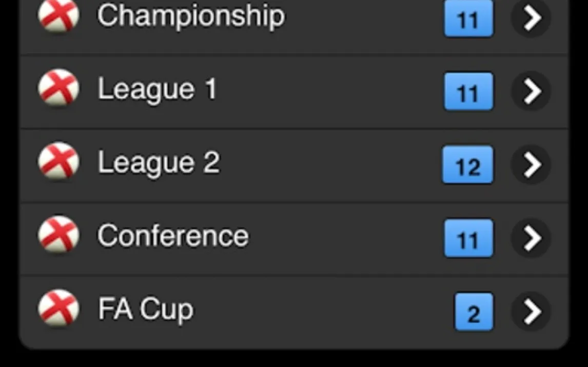Click the England flag icon beside Championship
The height and width of the screenshot is (367, 588).
click(58, 15)
